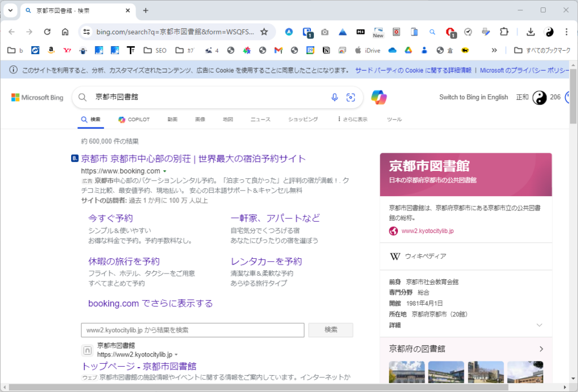Expand the さらに表示 more menu
The height and width of the screenshot is (392, 578).
pos(352,120)
